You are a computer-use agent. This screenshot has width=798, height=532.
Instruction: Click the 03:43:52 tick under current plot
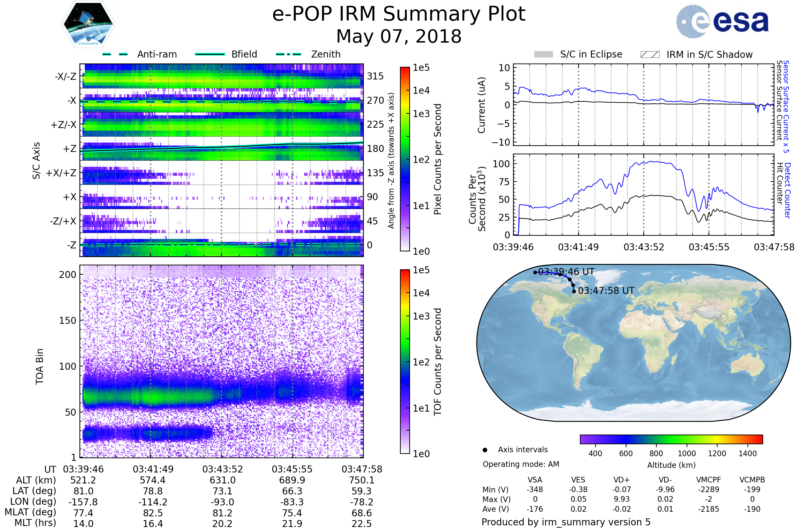click(644, 247)
